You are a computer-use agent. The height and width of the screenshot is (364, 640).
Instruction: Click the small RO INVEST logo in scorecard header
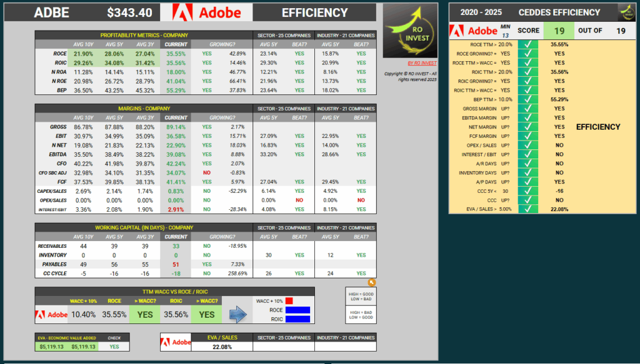[x=626, y=12]
